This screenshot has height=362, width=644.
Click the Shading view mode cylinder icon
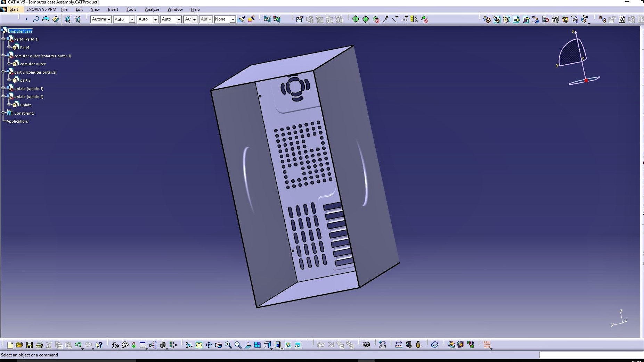pos(277,345)
